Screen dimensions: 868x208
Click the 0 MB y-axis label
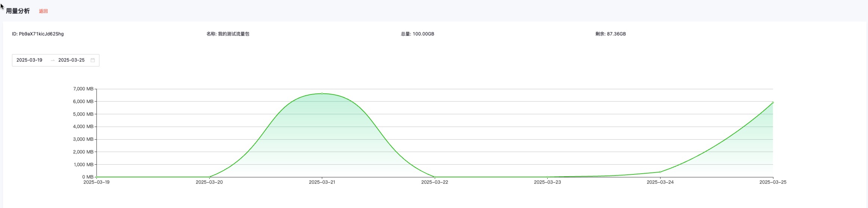tap(88, 177)
